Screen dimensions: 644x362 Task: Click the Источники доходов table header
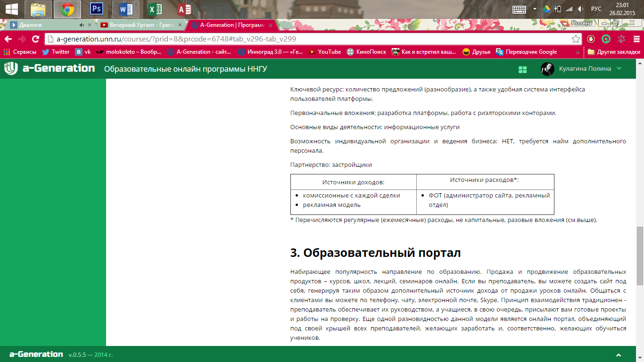click(353, 182)
